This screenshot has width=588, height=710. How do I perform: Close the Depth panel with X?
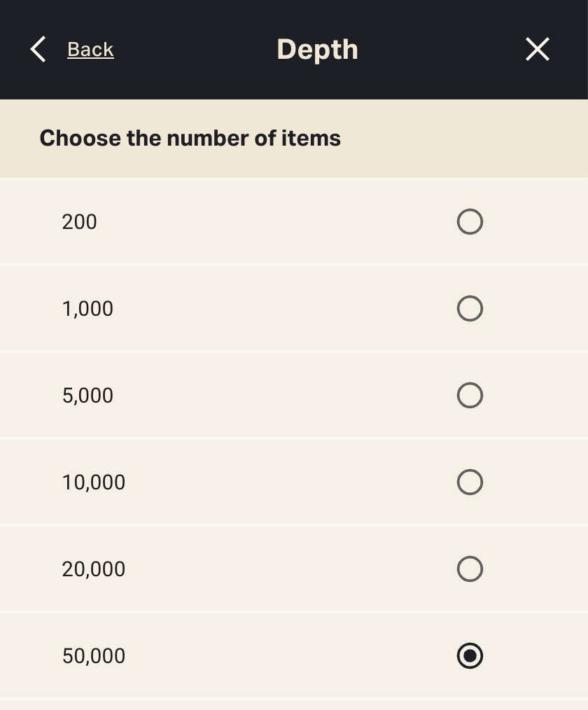coord(537,50)
